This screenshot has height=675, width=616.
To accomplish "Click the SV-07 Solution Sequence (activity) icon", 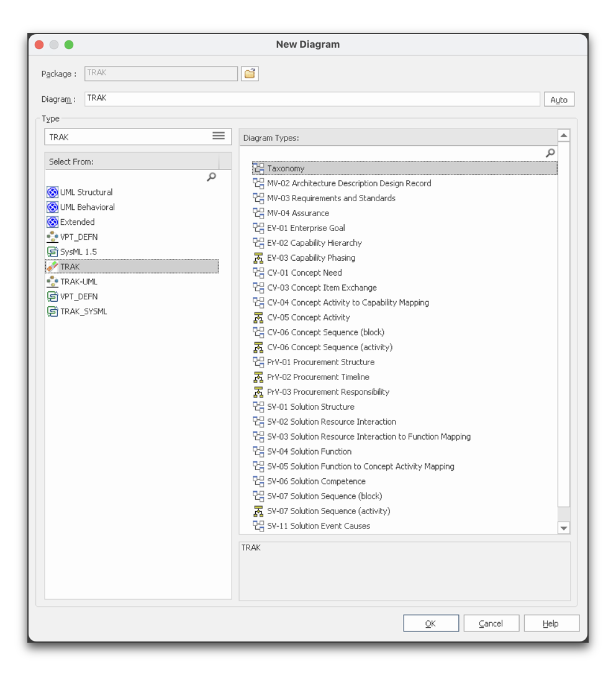I will [258, 512].
